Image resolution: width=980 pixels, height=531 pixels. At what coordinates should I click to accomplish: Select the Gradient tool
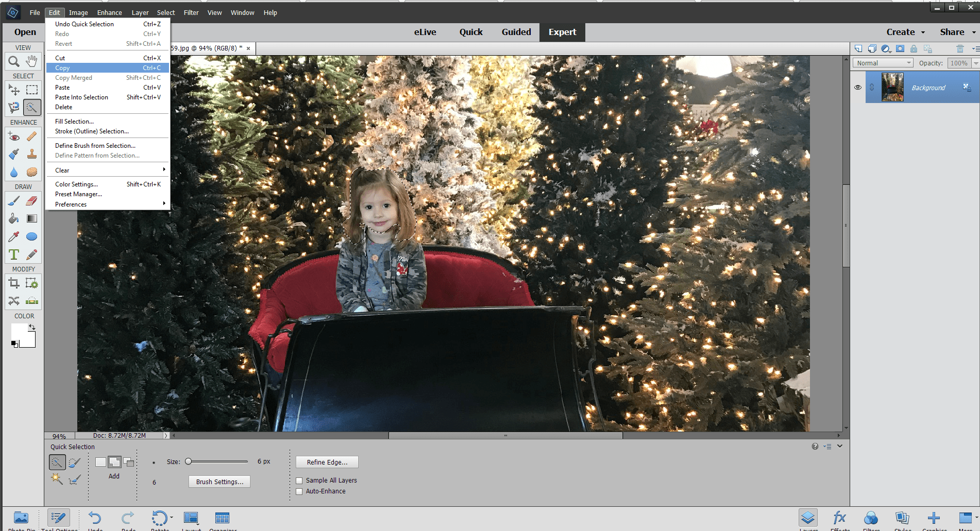click(x=32, y=218)
